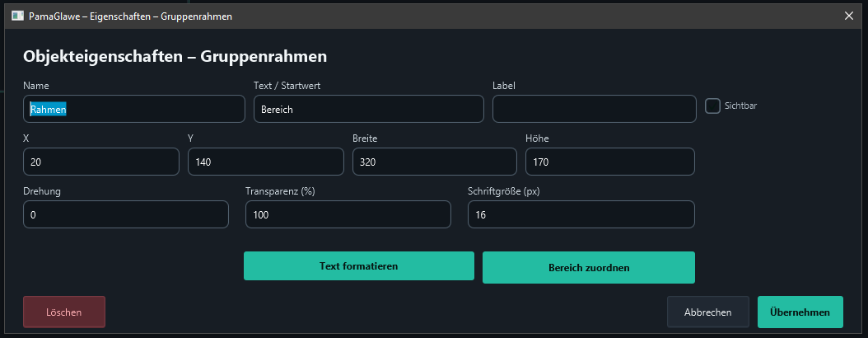Click the Sichtbar label text

[x=740, y=106]
